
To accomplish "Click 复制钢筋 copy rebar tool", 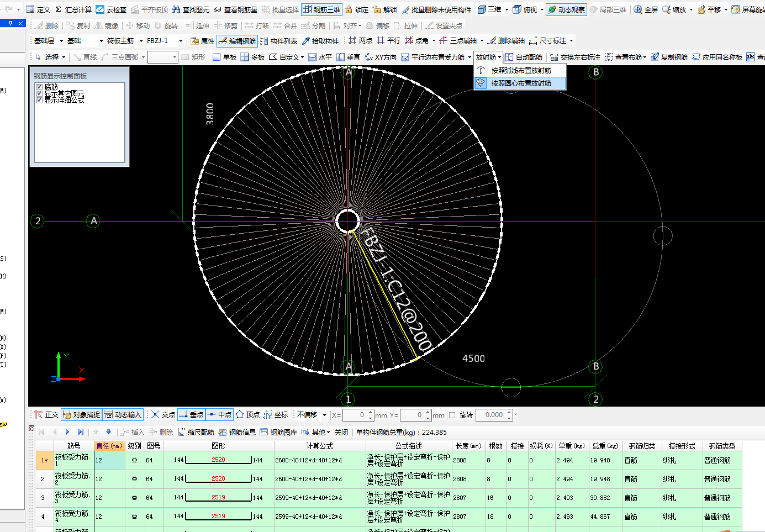I will coord(669,57).
